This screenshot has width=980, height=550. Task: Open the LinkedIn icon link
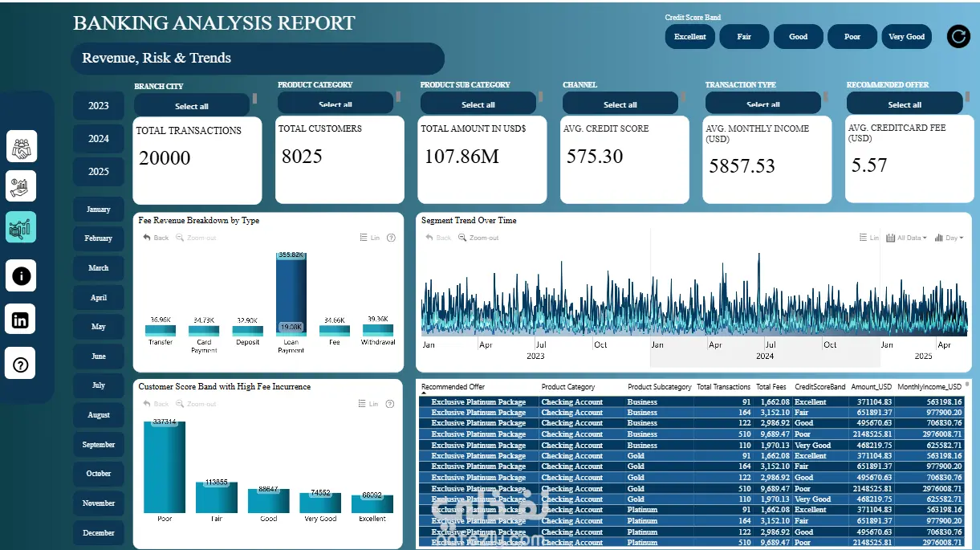pyautogui.click(x=22, y=320)
